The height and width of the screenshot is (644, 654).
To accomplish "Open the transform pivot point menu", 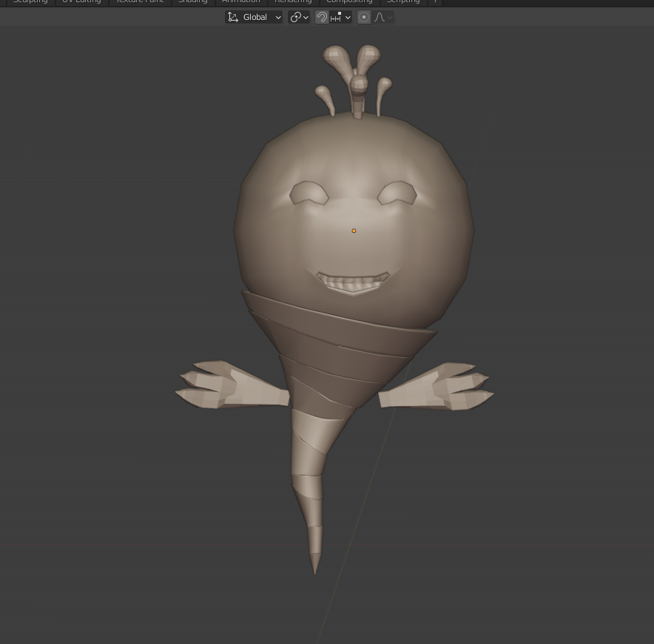I will (299, 17).
